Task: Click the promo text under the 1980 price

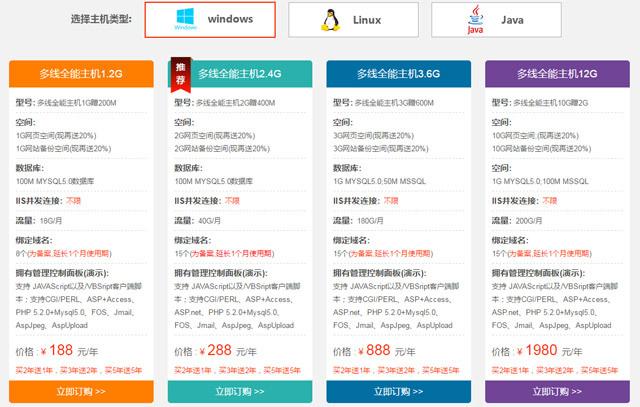Action: pyautogui.click(x=555, y=370)
